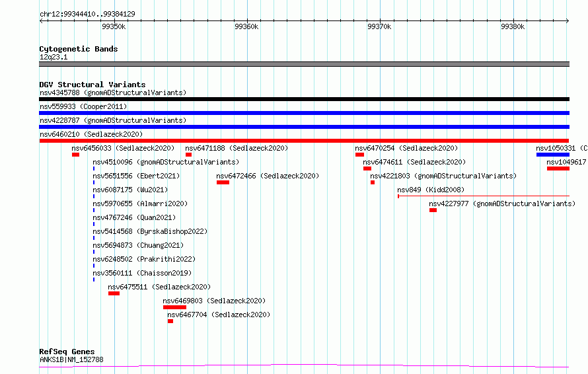The width and height of the screenshot is (588, 374).
Task: Click the 99370k ruler tick label
Action: click(379, 26)
